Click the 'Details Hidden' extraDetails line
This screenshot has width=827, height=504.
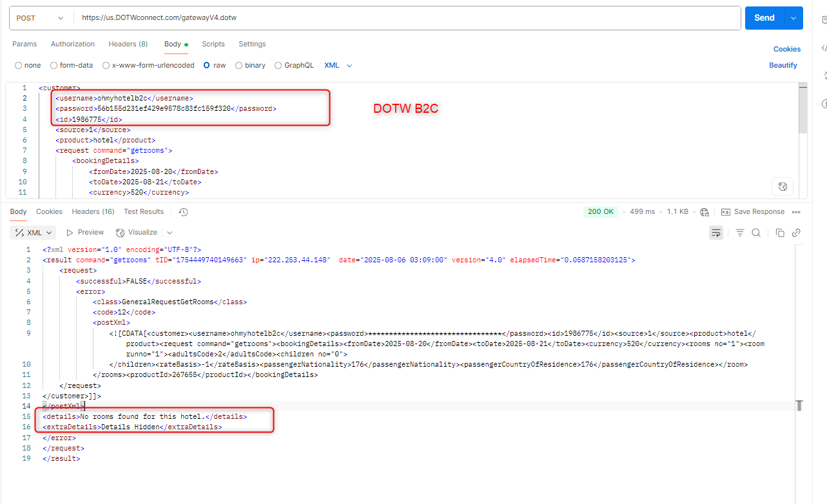coord(132,427)
